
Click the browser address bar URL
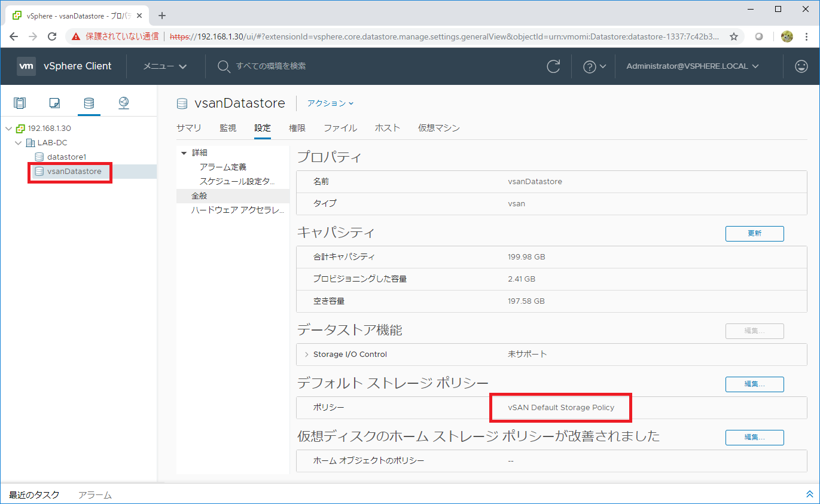444,36
